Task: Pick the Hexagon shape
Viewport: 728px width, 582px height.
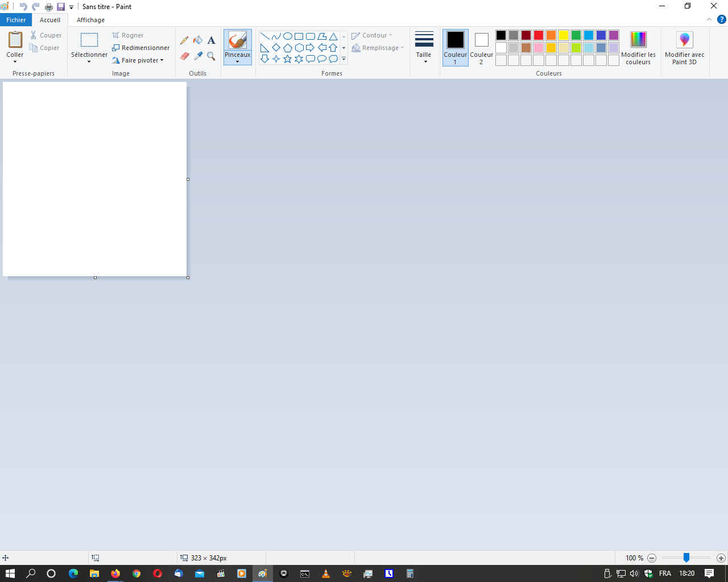Action: pyautogui.click(x=299, y=48)
